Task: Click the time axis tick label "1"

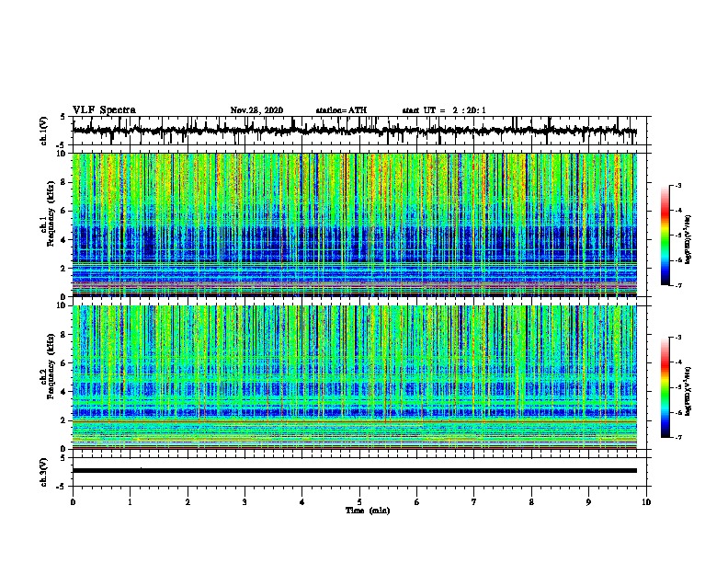Action: pyautogui.click(x=130, y=502)
